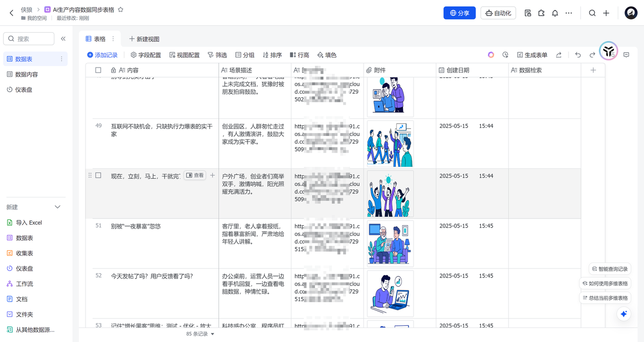Click the 查看 button on hovered row
Image resolution: width=644 pixels, height=342 pixels.
pos(195,175)
